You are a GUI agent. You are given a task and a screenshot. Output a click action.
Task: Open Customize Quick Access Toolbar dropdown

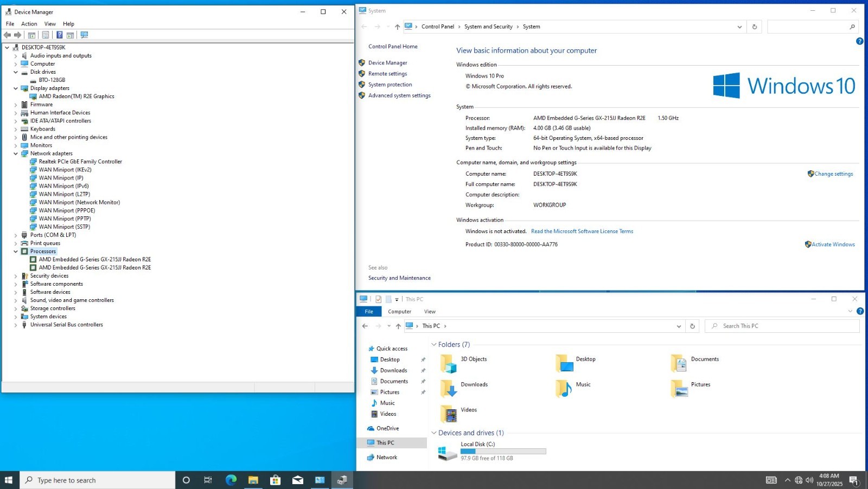coord(397,299)
